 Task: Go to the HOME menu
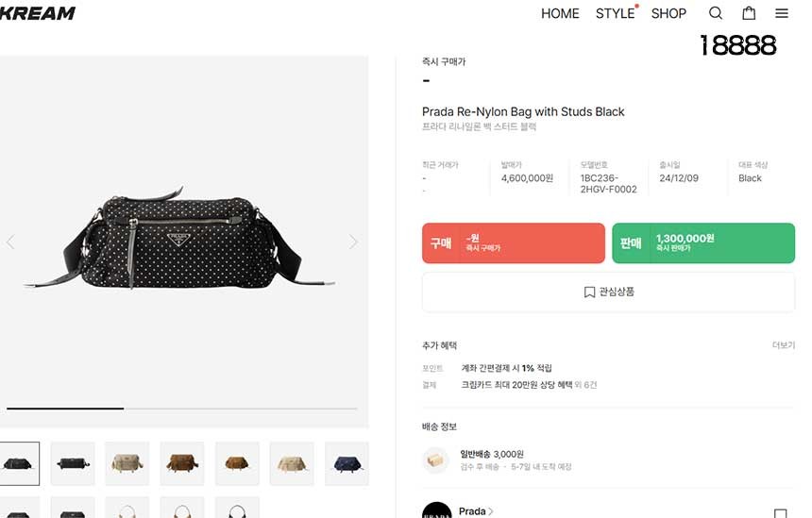560,13
